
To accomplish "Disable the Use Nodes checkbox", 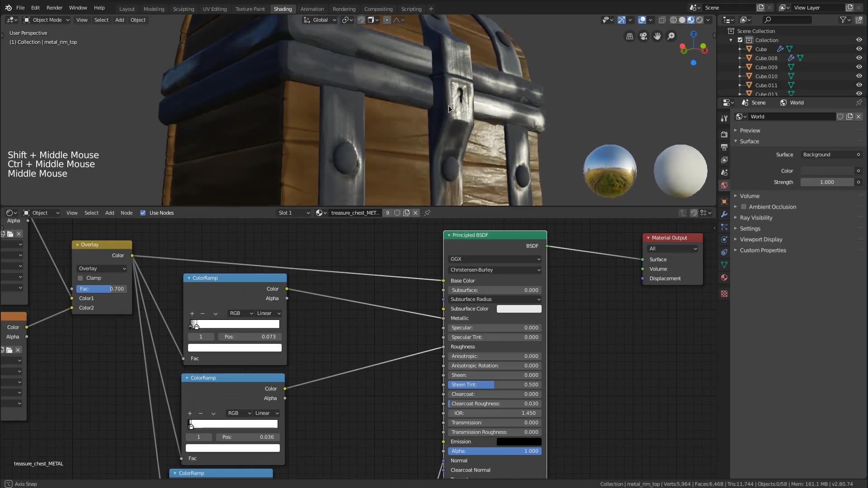I will point(143,213).
